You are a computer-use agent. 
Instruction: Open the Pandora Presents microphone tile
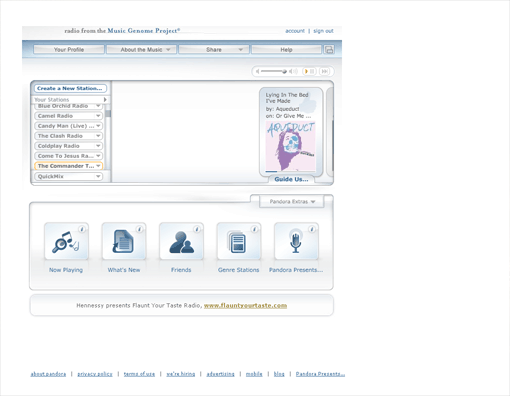[x=296, y=241]
